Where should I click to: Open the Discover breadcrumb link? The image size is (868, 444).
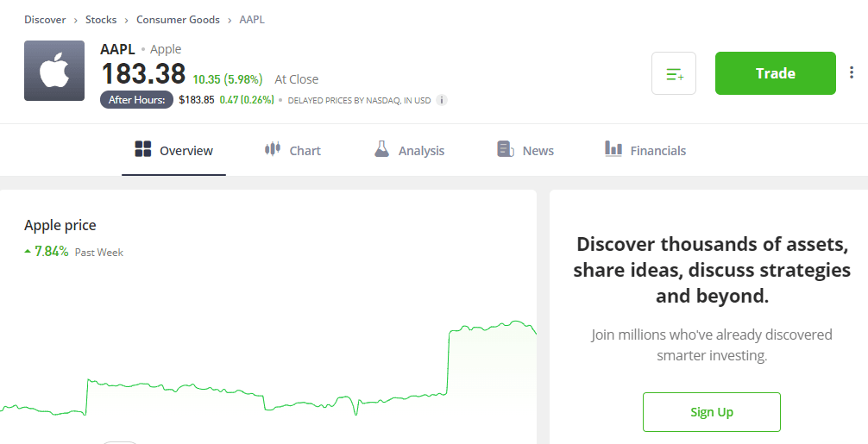click(x=45, y=20)
